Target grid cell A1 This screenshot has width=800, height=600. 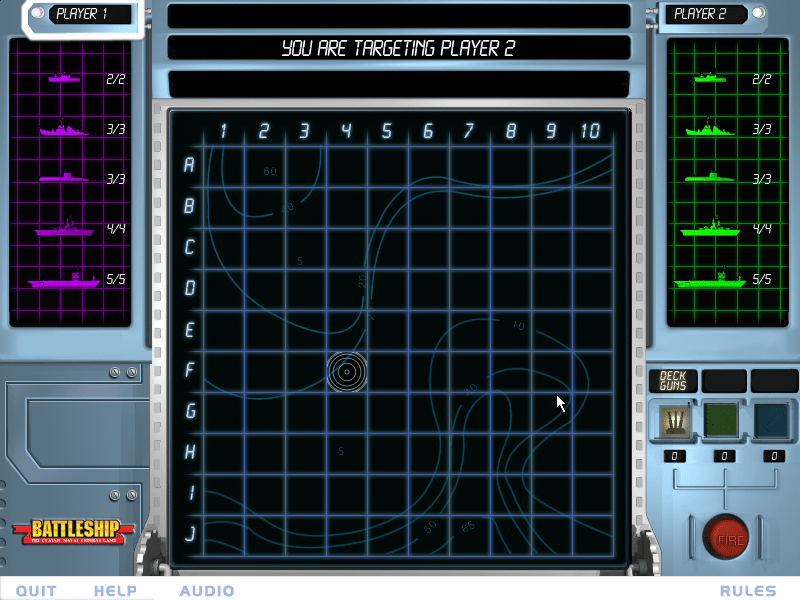click(x=224, y=167)
